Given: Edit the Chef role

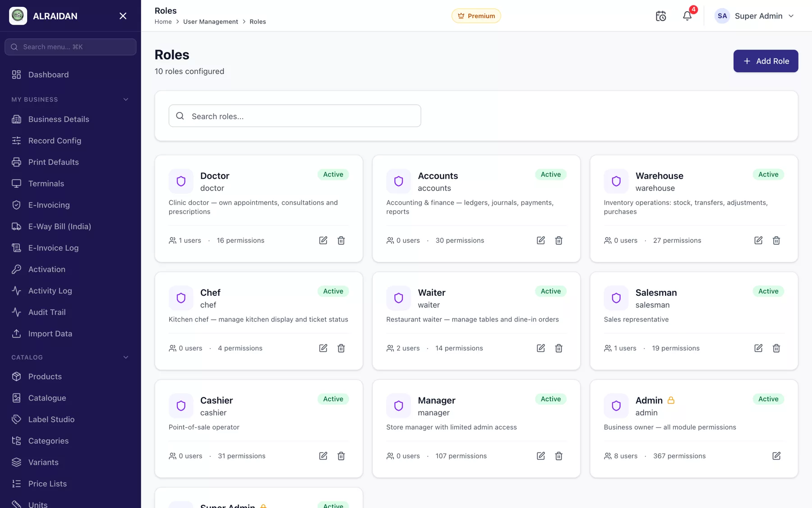Looking at the screenshot, I should 323,348.
